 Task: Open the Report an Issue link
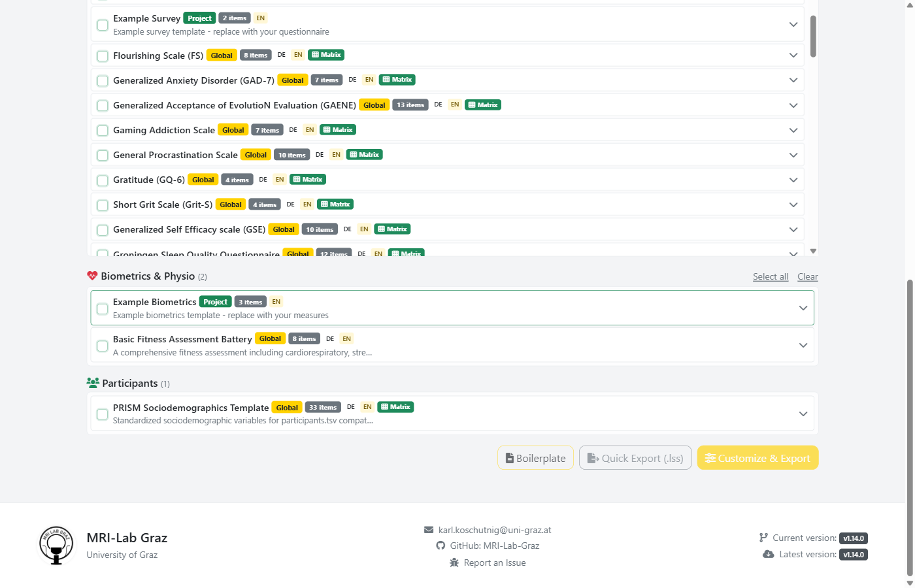[495, 563]
